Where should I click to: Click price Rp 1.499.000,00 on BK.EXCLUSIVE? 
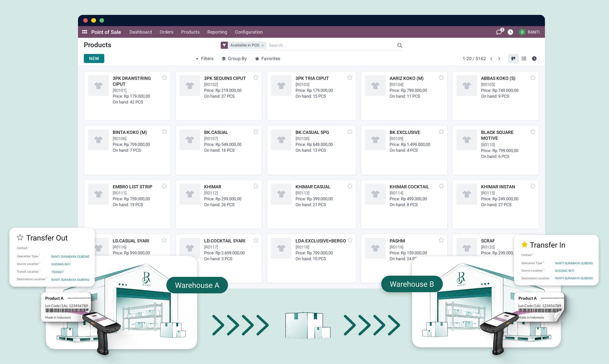410,144
